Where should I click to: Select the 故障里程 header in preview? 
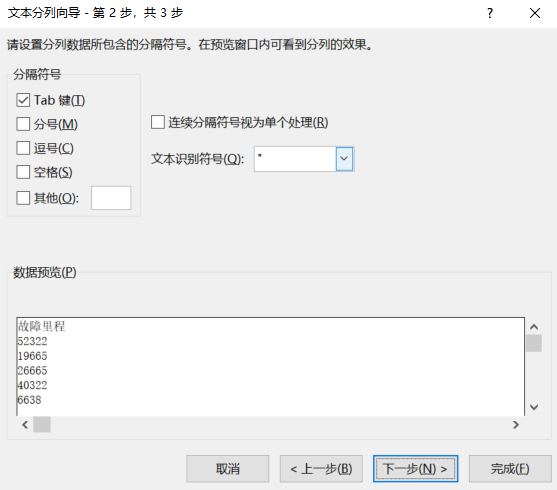42,326
